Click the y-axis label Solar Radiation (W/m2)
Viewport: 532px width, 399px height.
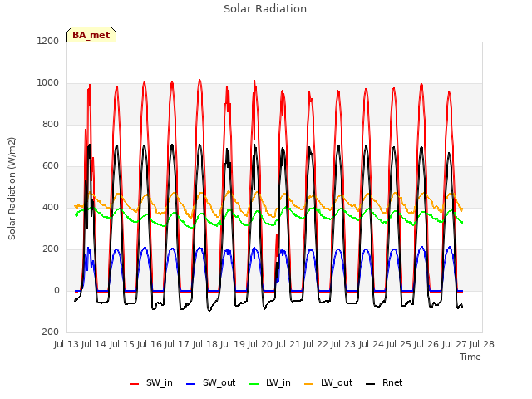(12, 189)
